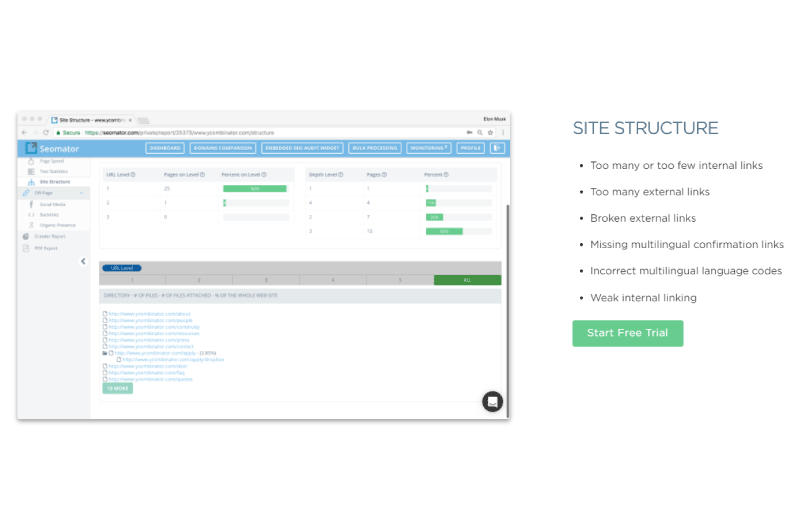Click the URL Level help icon
Image resolution: width=800 pixels, height=530 pixels.
[x=133, y=174]
